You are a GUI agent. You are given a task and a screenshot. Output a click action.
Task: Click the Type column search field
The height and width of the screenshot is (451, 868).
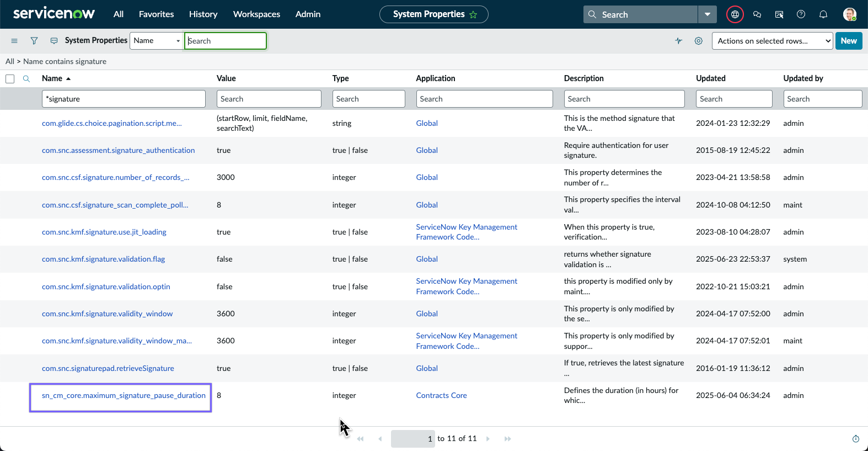coord(369,99)
